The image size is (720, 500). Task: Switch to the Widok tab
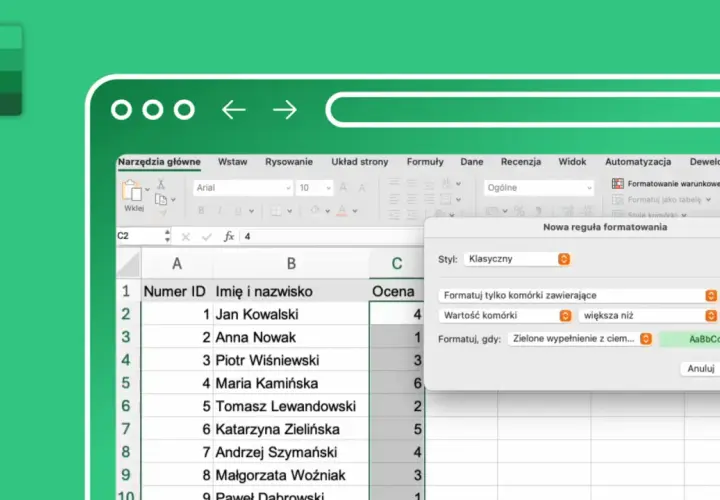click(572, 162)
